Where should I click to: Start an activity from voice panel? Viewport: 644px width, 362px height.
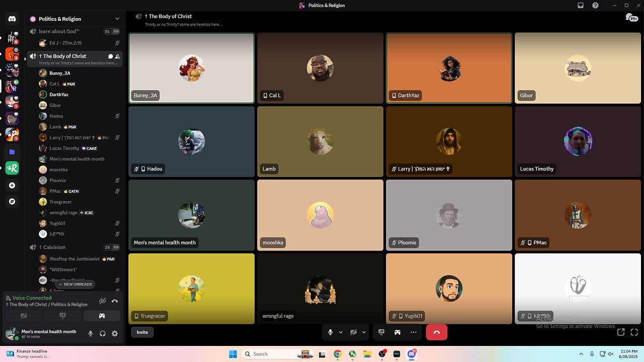tap(102, 316)
